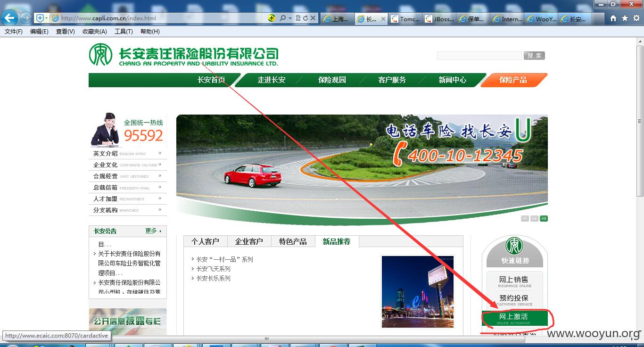Open the 长安飞天系列 link
The height and width of the screenshot is (347, 644).
tap(214, 269)
